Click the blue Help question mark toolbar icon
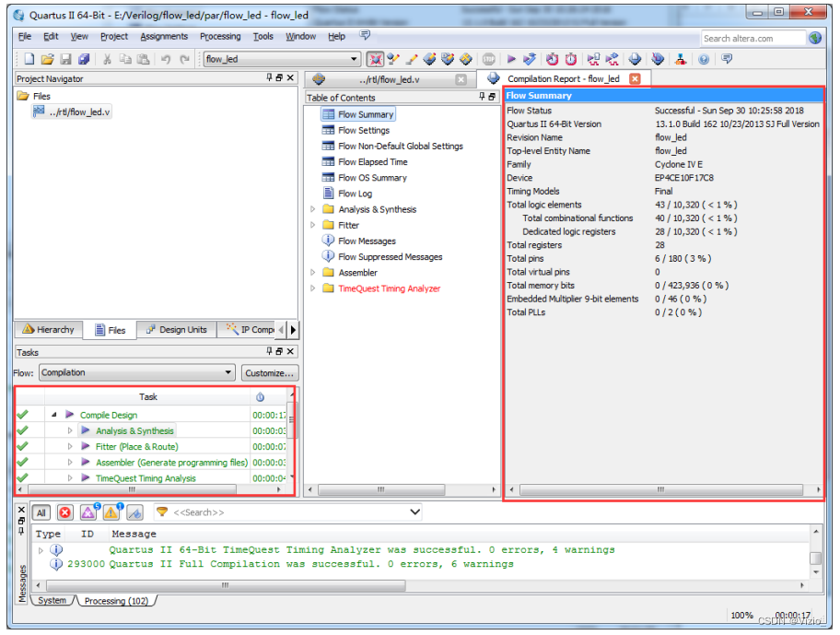 click(704, 60)
